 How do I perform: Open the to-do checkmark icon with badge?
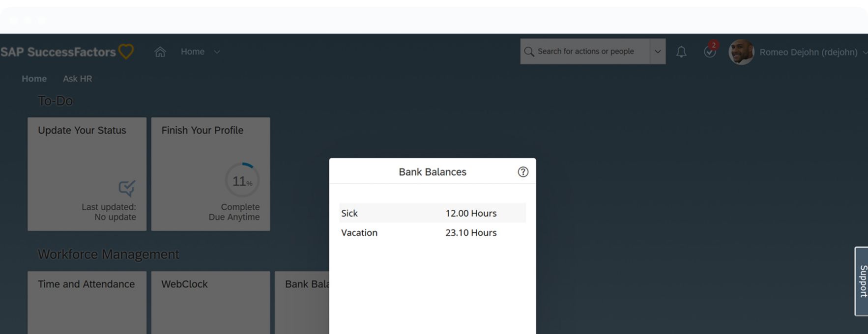tap(710, 51)
